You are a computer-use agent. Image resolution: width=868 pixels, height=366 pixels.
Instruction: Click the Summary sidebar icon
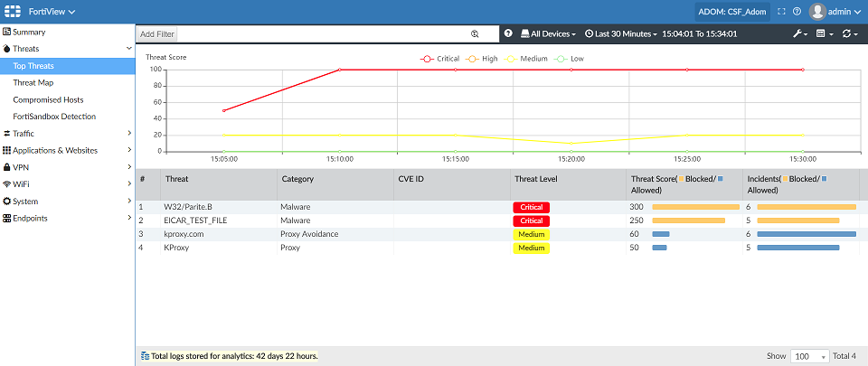[6, 32]
